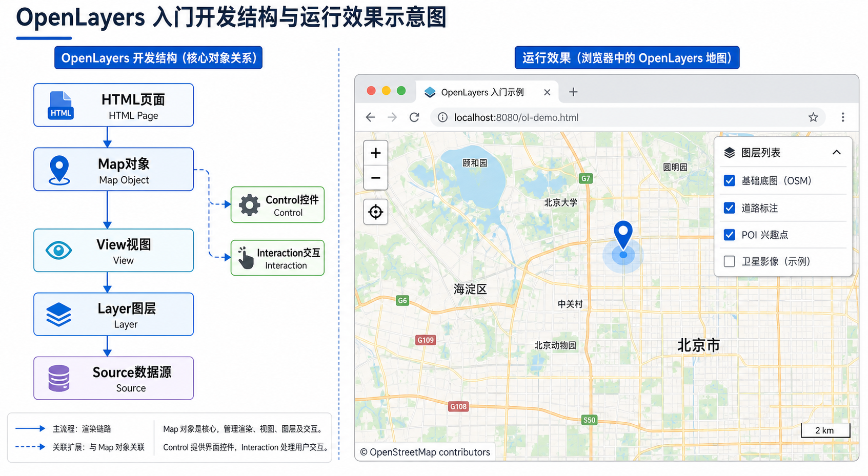
Task: Click 圆明园 label on map
Action: pyautogui.click(x=675, y=167)
